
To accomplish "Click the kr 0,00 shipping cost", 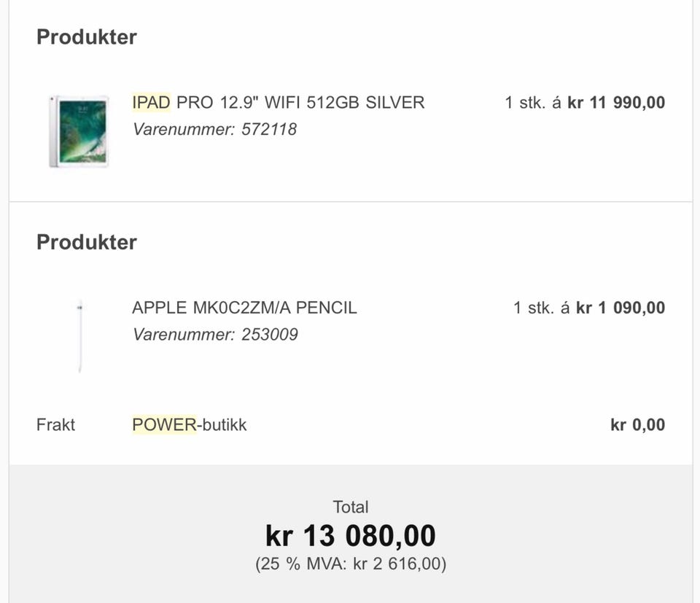I will (x=637, y=424).
